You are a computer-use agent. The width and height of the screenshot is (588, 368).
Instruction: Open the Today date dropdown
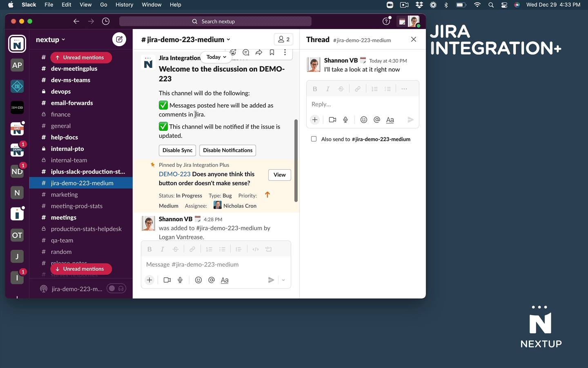(x=216, y=57)
